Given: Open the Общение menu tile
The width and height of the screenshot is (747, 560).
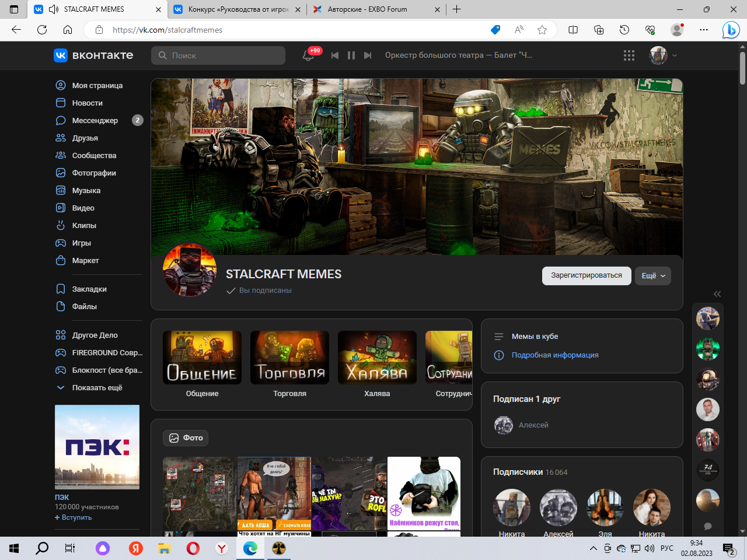Looking at the screenshot, I should click(202, 364).
